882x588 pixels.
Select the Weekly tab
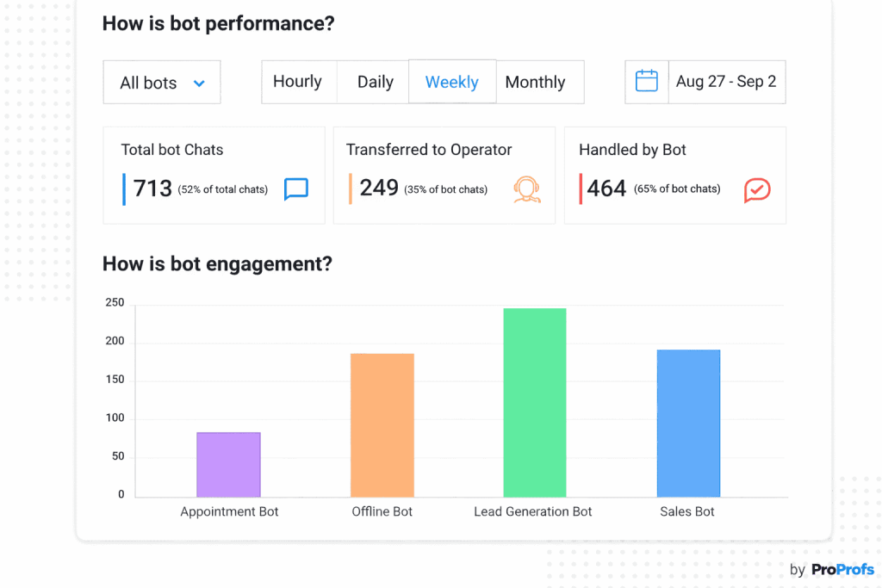coord(452,81)
